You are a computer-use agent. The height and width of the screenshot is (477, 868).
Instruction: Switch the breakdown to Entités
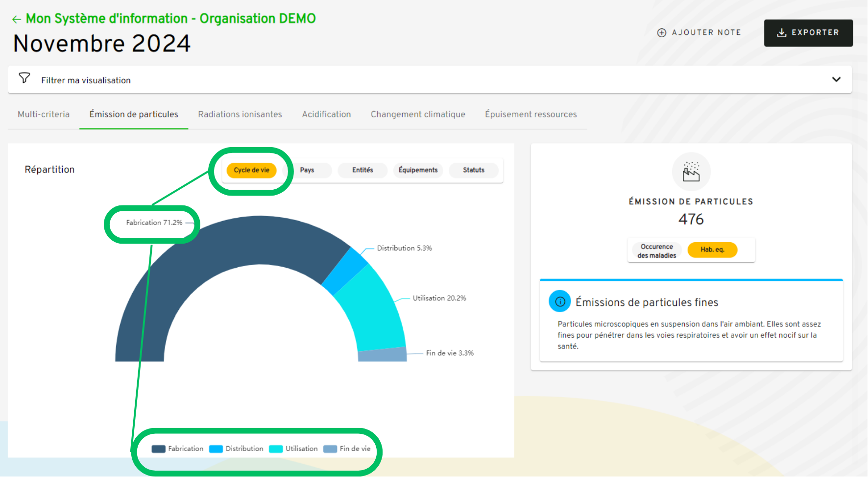362,170
